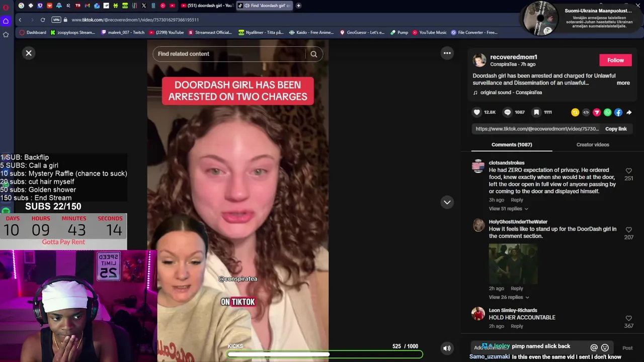Switch to the Creator videos tab
Viewport: 644px width, 362px height.
coord(593,145)
